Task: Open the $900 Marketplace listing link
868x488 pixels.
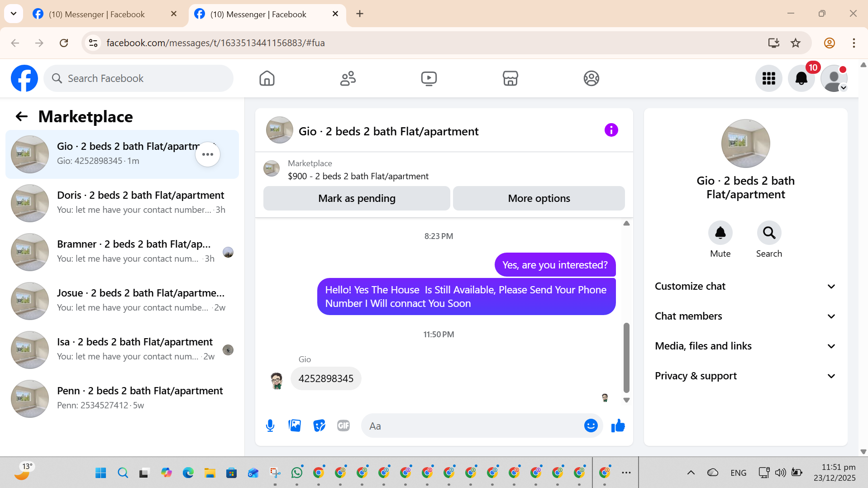Action: coord(358,176)
